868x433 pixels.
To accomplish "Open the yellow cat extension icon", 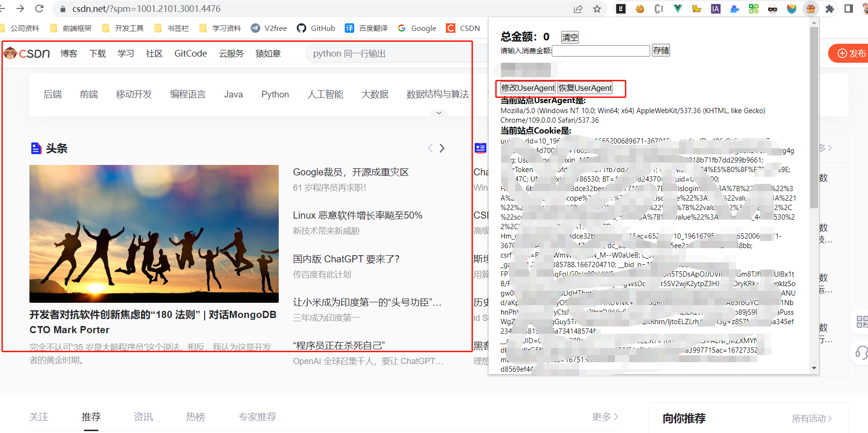I will pos(697,9).
